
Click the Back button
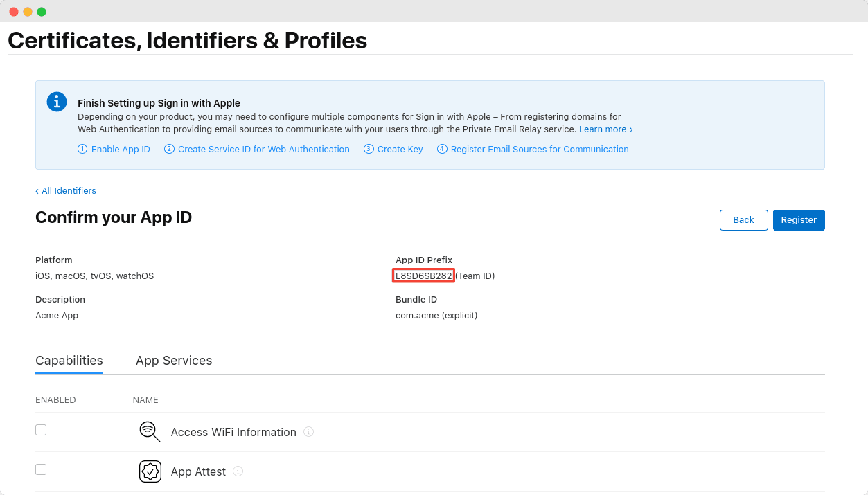point(743,220)
